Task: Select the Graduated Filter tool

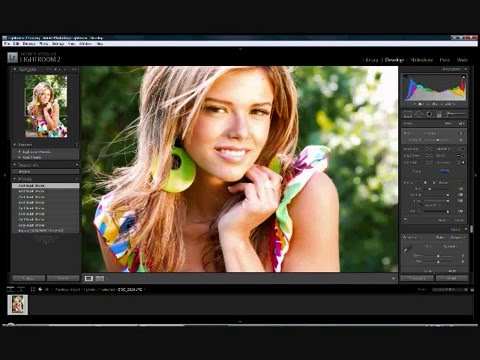Action: point(439,114)
